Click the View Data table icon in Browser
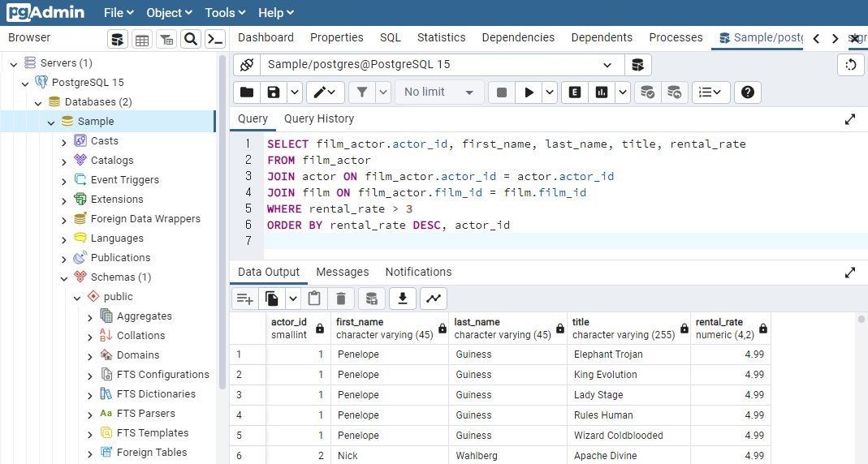This screenshot has width=868, height=464. pyautogui.click(x=142, y=39)
